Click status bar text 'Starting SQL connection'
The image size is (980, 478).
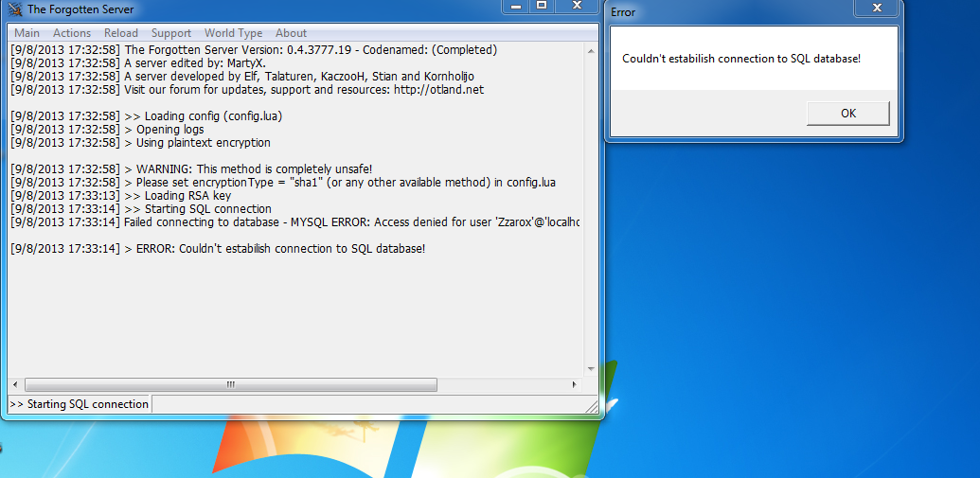(79, 404)
